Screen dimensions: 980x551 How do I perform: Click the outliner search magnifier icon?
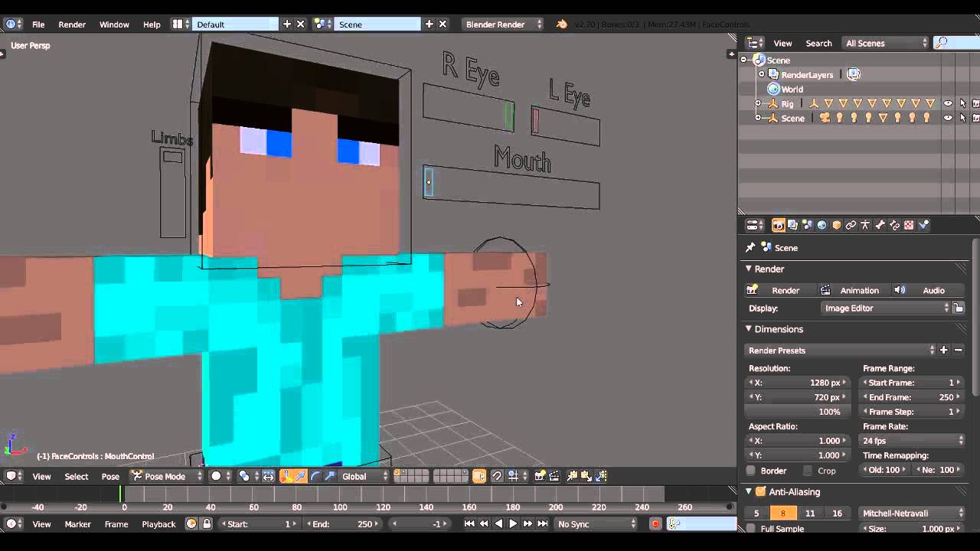[x=942, y=43]
